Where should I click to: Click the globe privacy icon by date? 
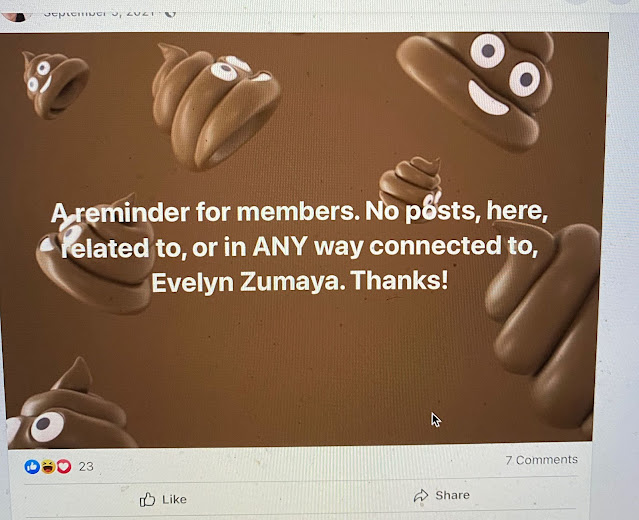(170, 13)
